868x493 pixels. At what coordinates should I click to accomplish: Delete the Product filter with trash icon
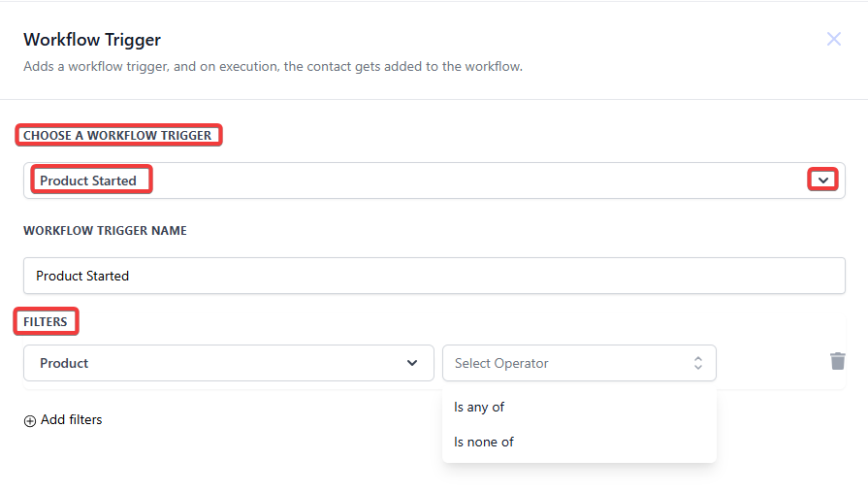[838, 361]
